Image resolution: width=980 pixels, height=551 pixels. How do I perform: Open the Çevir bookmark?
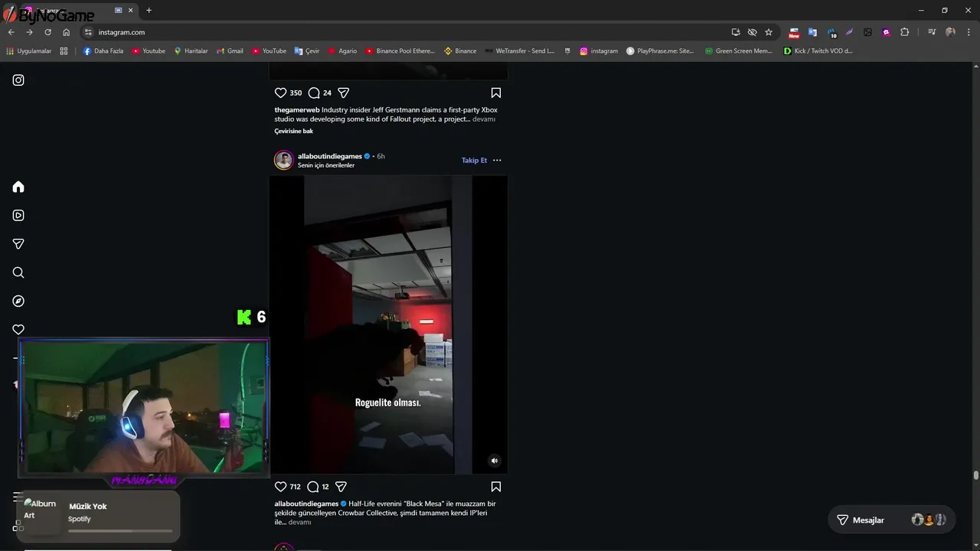(x=307, y=51)
